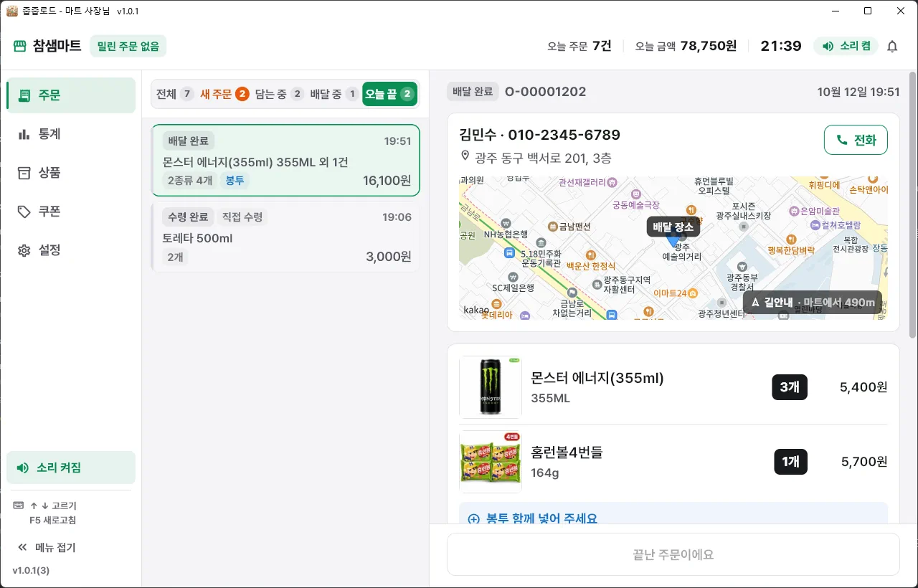Select the 토레타 500ml order card
Viewport: 918px width, 588px height.
(x=285, y=237)
